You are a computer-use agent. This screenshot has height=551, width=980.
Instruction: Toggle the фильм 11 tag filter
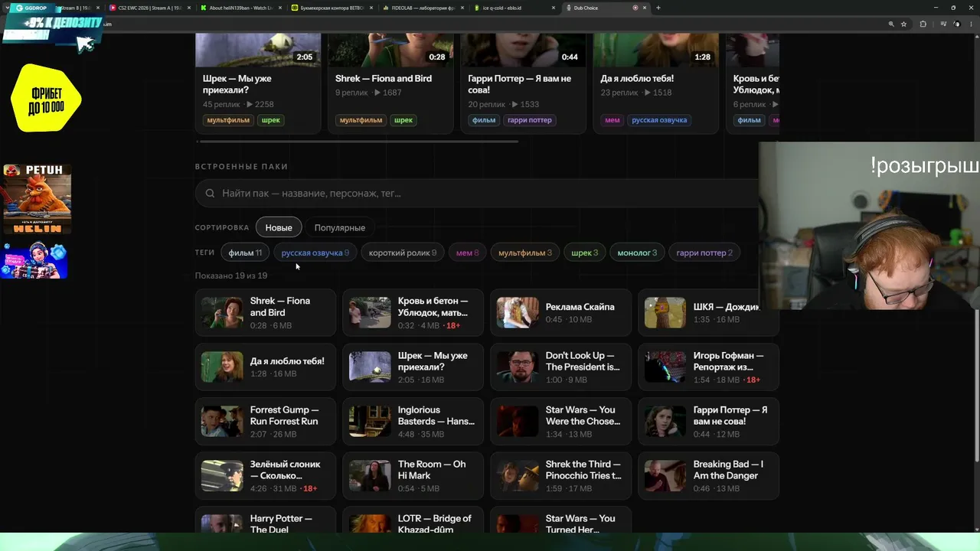pyautogui.click(x=245, y=253)
